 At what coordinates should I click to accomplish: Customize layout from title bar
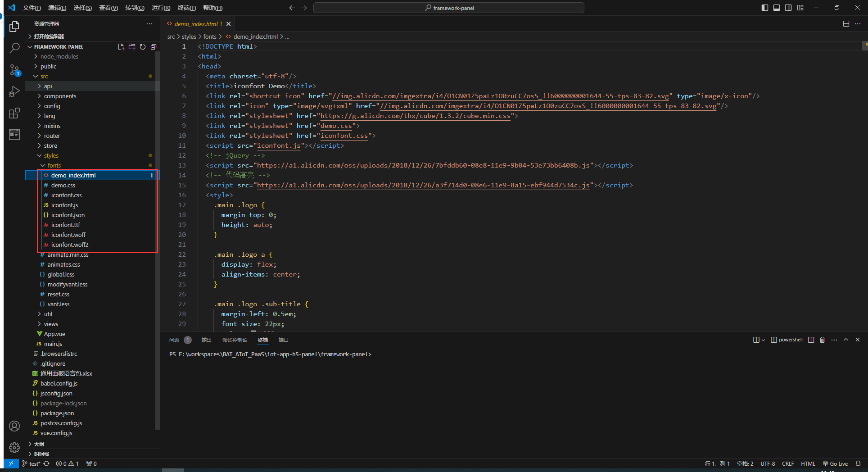[800, 8]
